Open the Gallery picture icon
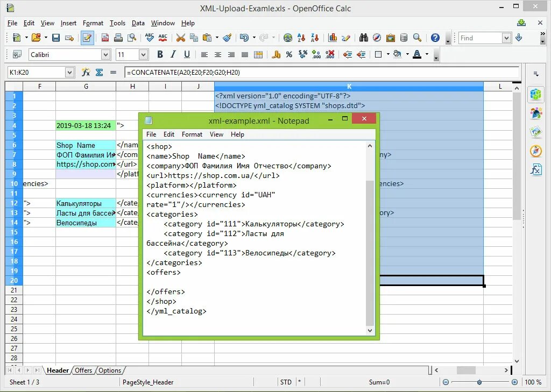This screenshot has height=392, width=551. pos(390,38)
